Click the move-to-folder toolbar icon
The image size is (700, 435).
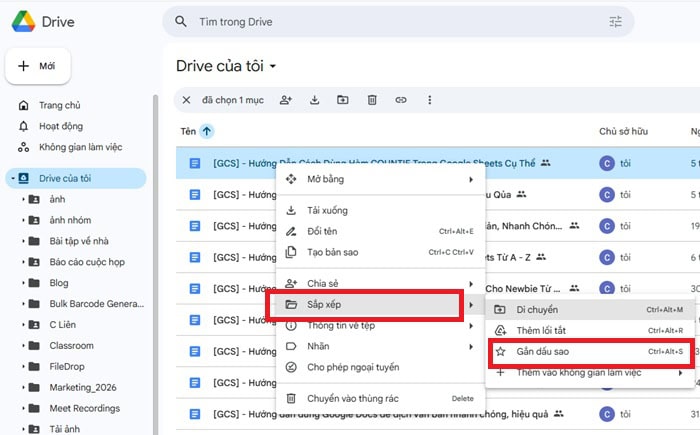coord(342,100)
